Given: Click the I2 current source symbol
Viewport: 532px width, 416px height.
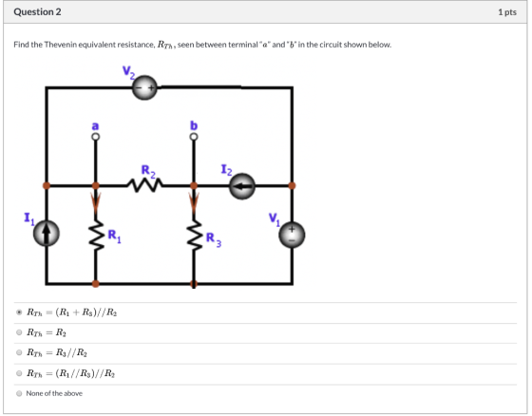Looking at the screenshot, I should [x=242, y=186].
